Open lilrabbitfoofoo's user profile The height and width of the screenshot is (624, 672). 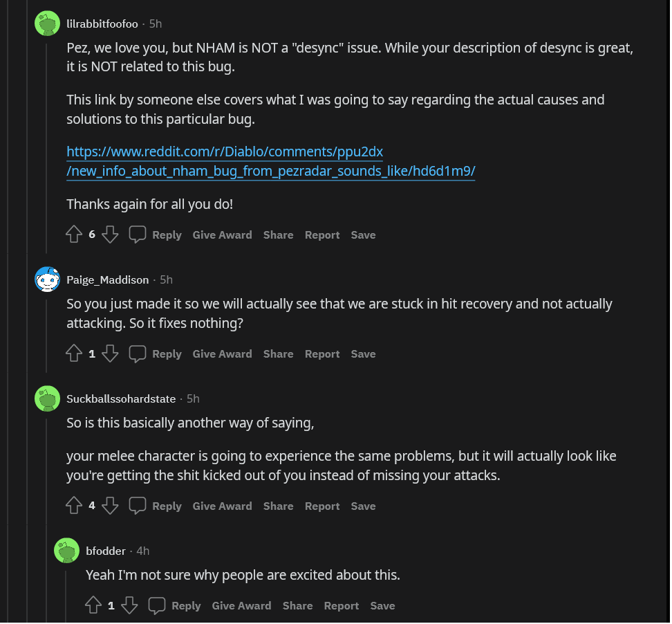pyautogui.click(x=102, y=24)
